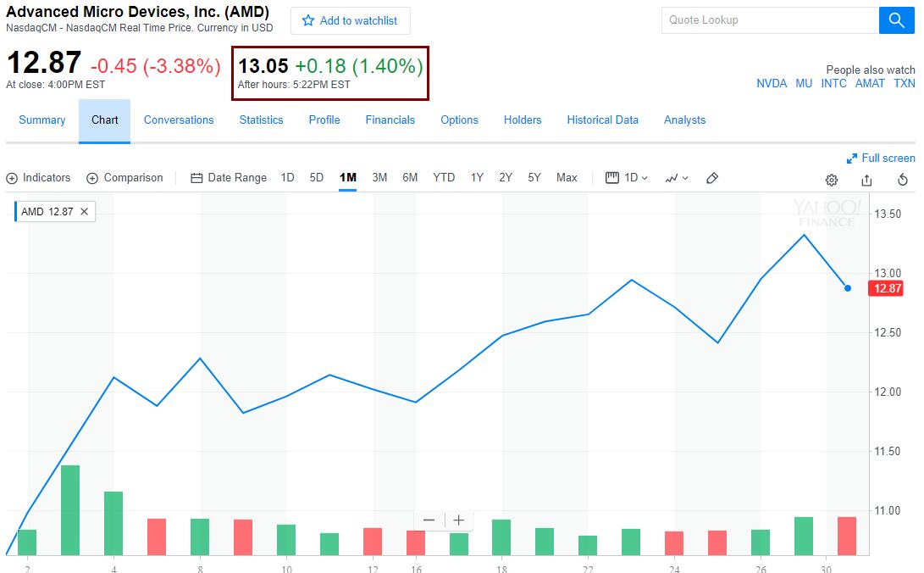Viewport: 924px width, 573px height.
Task: Click the Quote Lookup search field
Action: (770, 20)
